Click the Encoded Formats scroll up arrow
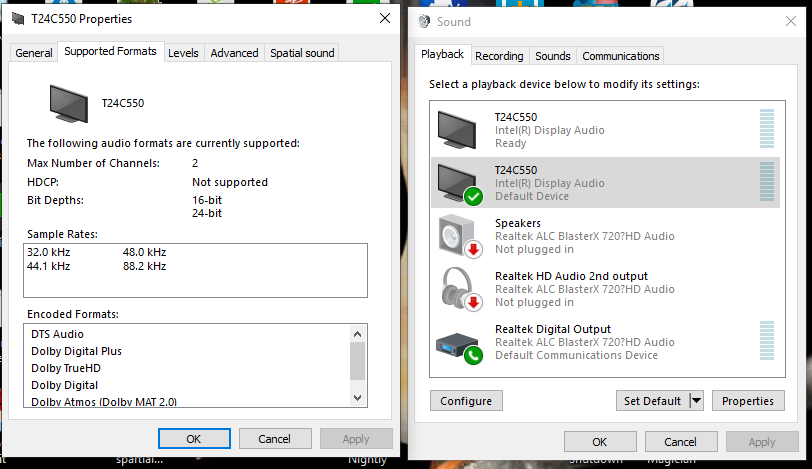Screen dimensions: 812x469 pos(357,334)
